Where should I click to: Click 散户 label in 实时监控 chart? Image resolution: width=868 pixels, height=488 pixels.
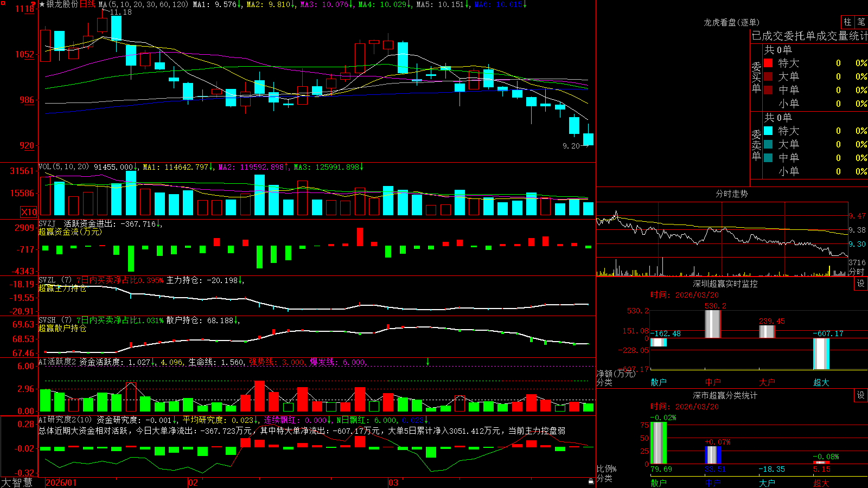coord(659,382)
